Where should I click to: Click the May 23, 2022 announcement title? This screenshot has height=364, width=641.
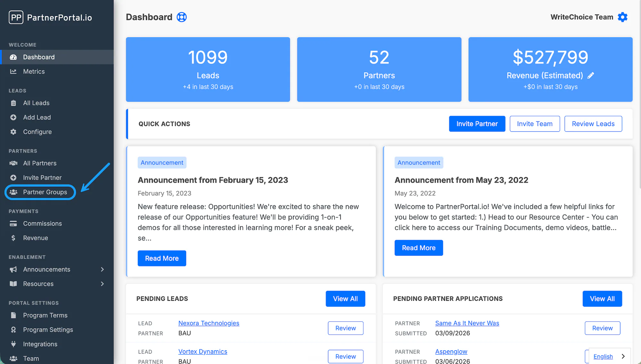[461, 180]
